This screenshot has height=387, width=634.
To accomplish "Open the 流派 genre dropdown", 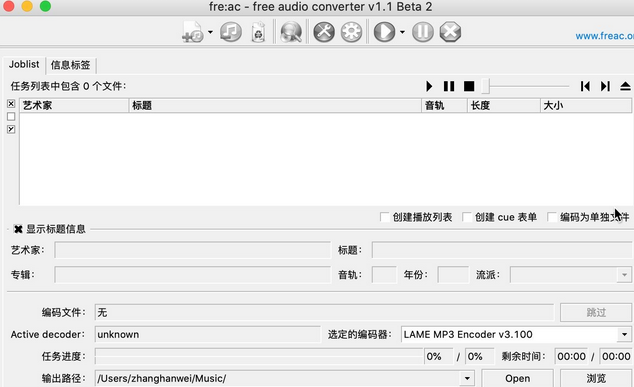I will click(624, 275).
